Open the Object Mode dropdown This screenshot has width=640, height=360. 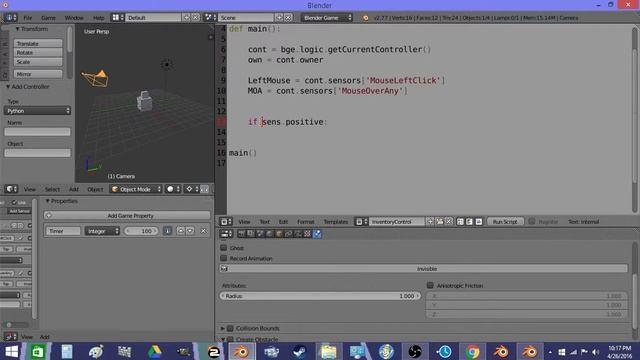(136, 189)
